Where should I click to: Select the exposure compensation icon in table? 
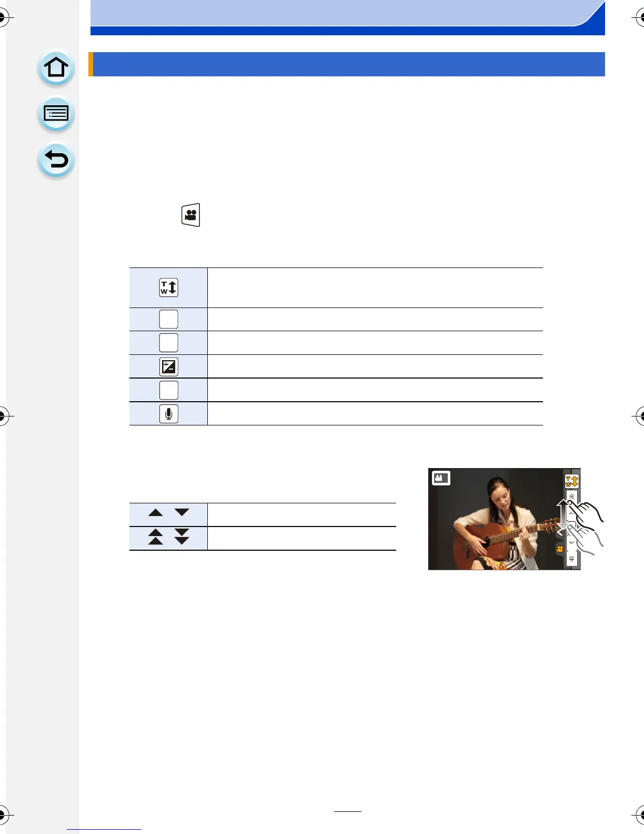pyautogui.click(x=168, y=366)
